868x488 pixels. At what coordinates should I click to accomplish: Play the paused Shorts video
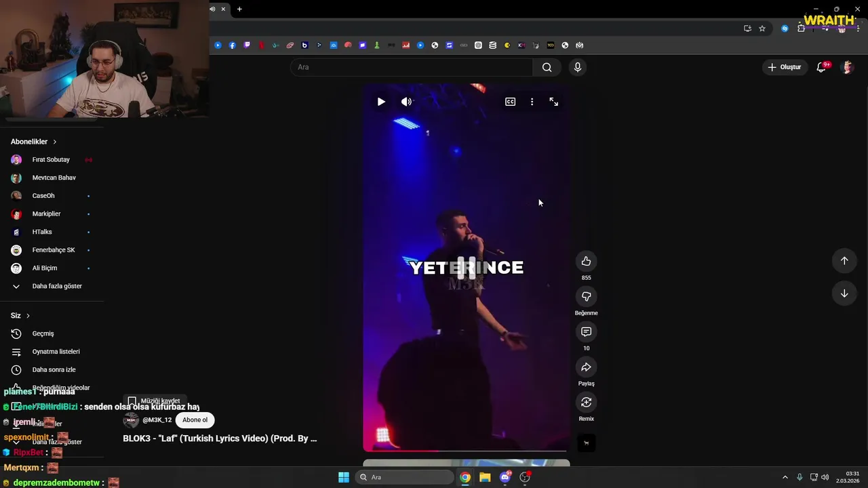pos(381,102)
